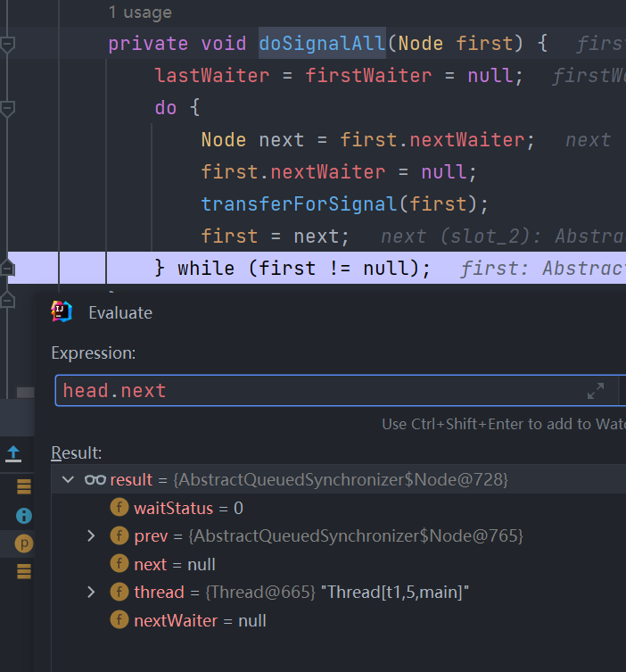Click the field icon before 'next = null'
This screenshot has width=626, height=672.
(x=119, y=564)
